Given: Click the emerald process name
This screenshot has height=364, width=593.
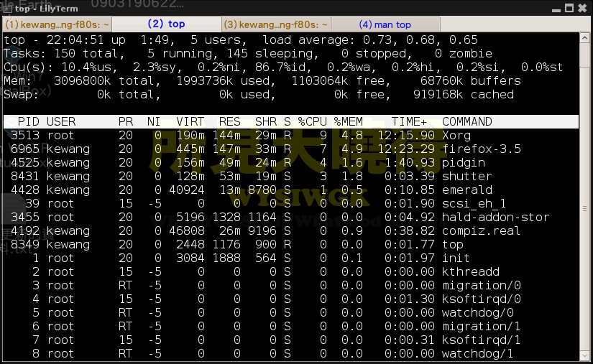Looking at the screenshot, I should 467,190.
